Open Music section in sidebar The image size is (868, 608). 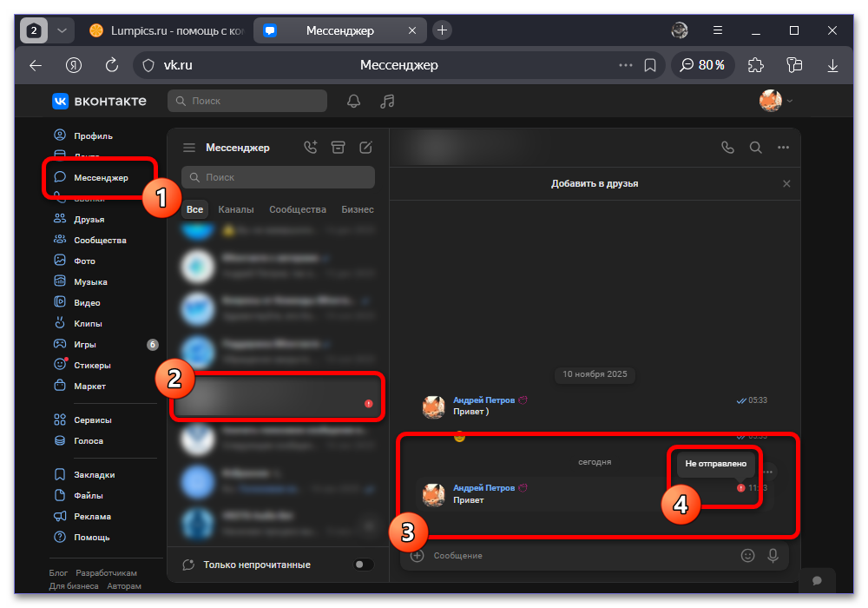pyautogui.click(x=80, y=281)
